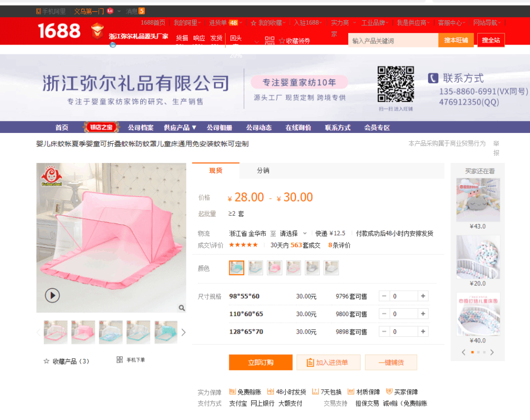Screen dimensions: 530x420
Task: Expand the 供应产品 menu
Action: (180, 127)
